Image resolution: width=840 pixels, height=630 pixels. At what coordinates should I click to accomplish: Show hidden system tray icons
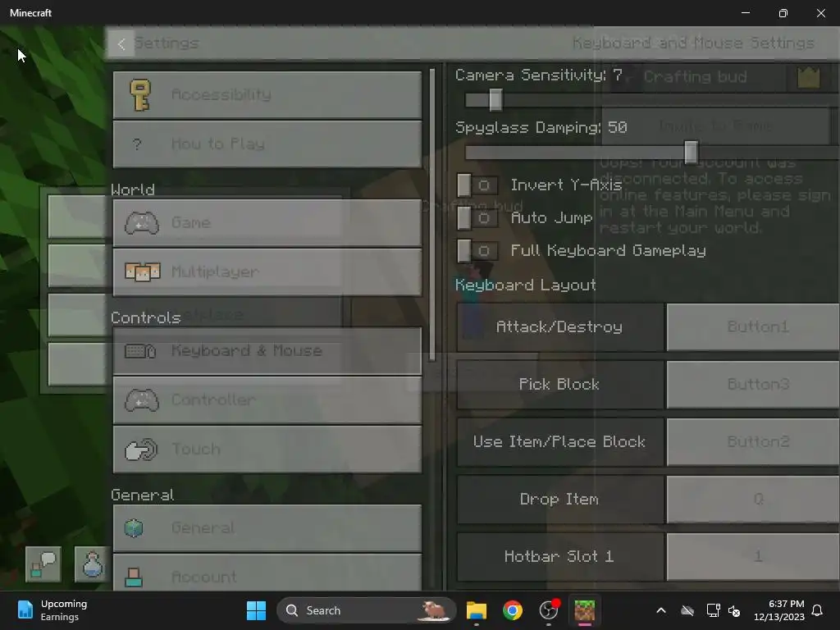point(661,610)
